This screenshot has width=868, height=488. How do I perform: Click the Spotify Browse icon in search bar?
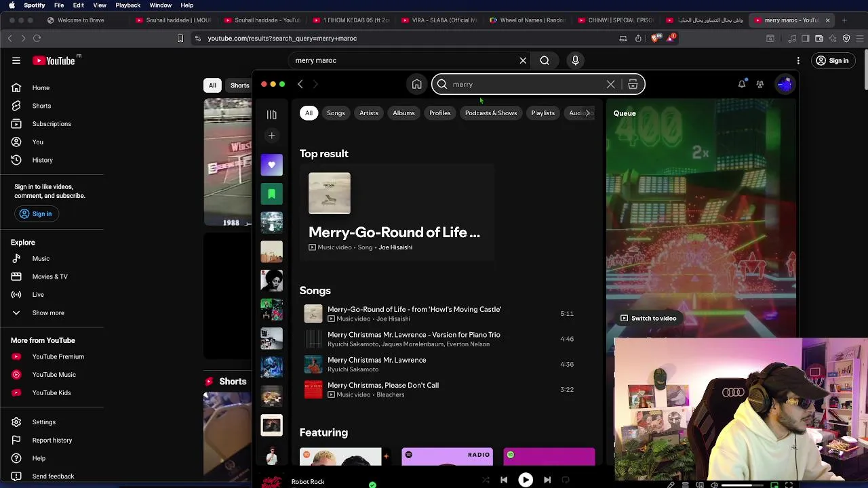click(633, 84)
